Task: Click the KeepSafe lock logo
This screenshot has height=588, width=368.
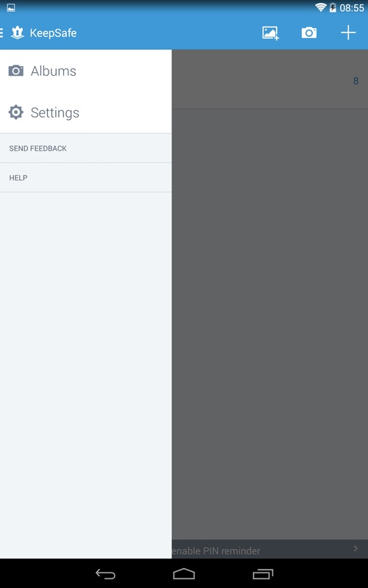Action: coord(17,32)
